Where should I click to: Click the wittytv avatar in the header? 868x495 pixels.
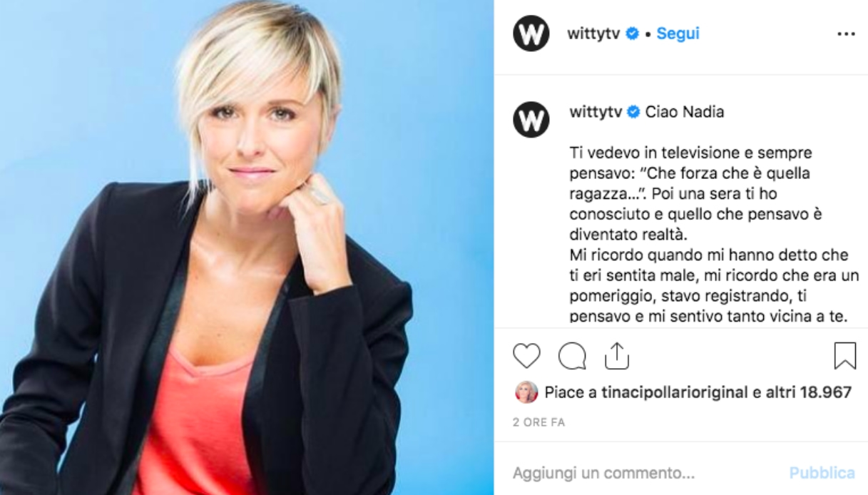(531, 34)
